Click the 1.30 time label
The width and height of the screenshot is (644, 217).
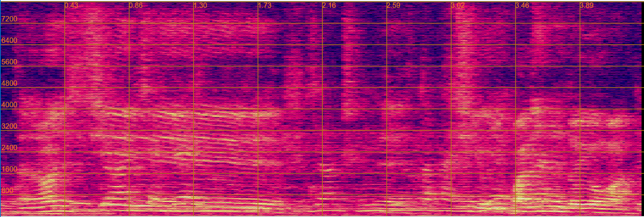(200, 5)
